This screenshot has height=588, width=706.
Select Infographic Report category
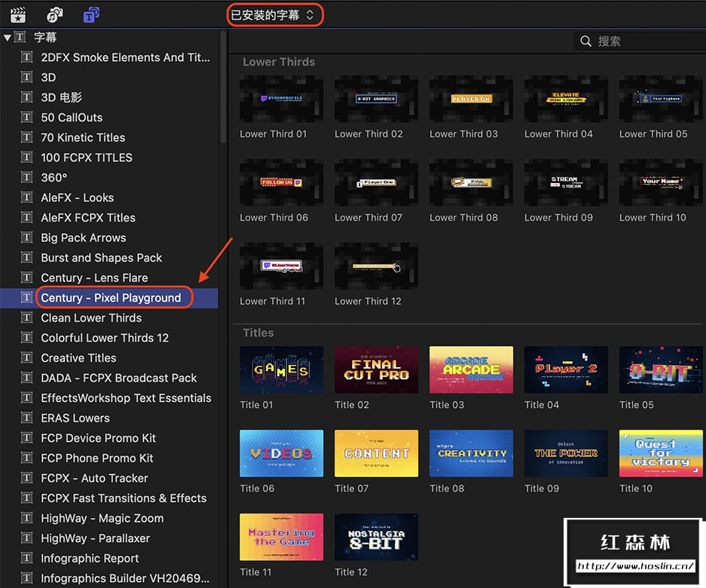click(x=109, y=559)
